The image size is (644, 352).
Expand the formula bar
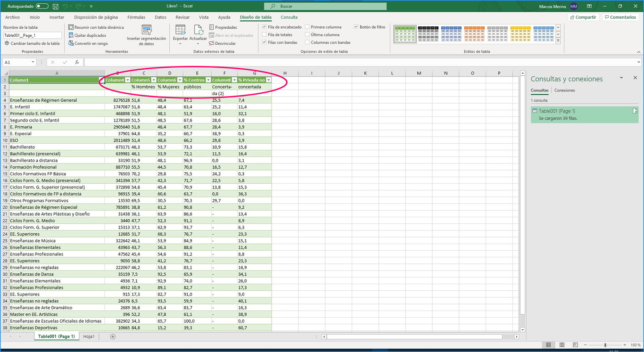[638, 62]
